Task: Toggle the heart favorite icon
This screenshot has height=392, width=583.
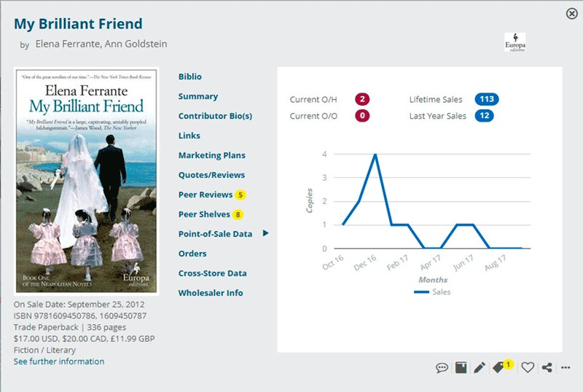Action: (528, 368)
